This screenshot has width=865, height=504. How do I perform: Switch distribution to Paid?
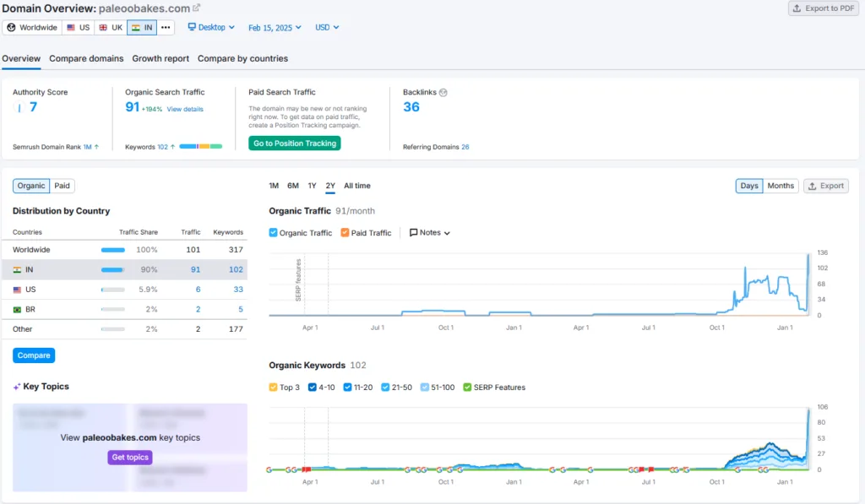pyautogui.click(x=62, y=186)
